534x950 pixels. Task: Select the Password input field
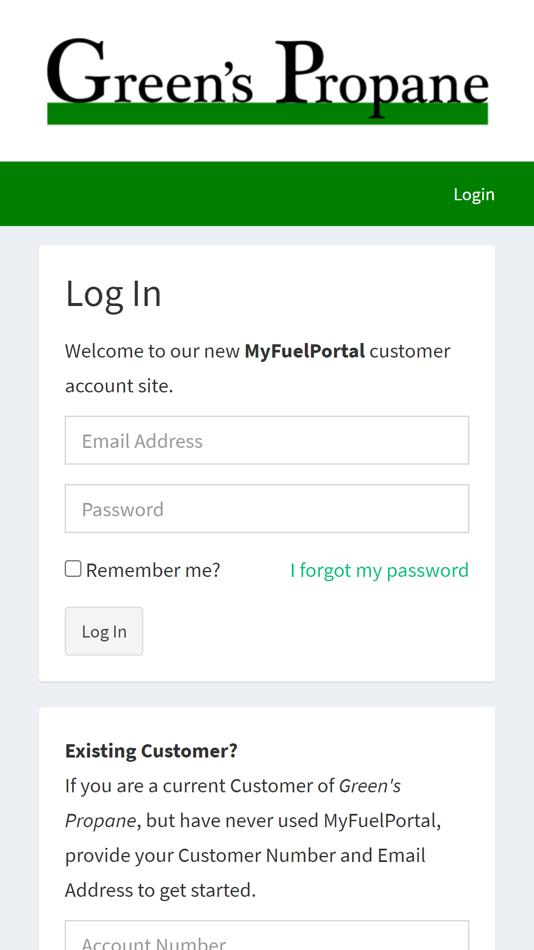267,508
